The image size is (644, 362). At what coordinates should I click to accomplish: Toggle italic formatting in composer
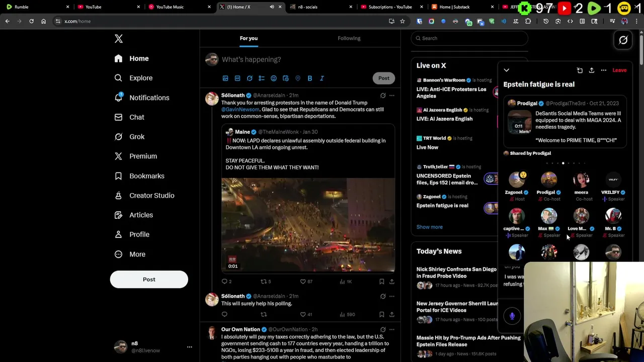point(322,78)
